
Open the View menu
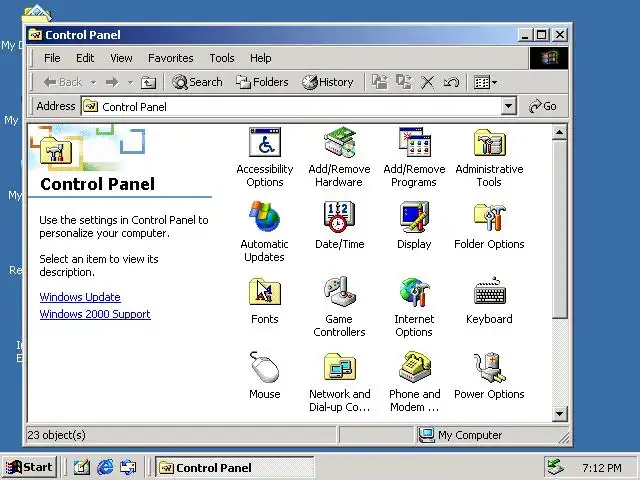click(121, 58)
